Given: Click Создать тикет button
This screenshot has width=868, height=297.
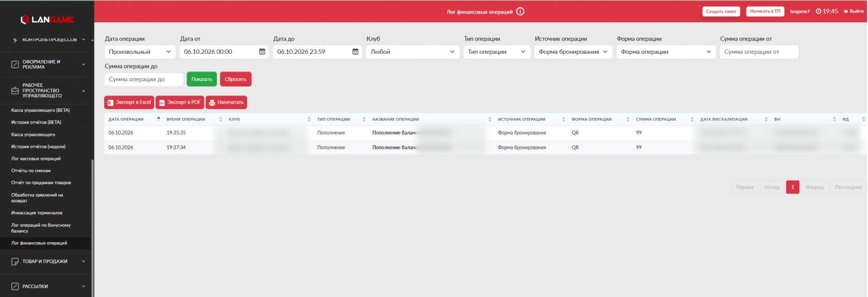Looking at the screenshot, I should (721, 11).
